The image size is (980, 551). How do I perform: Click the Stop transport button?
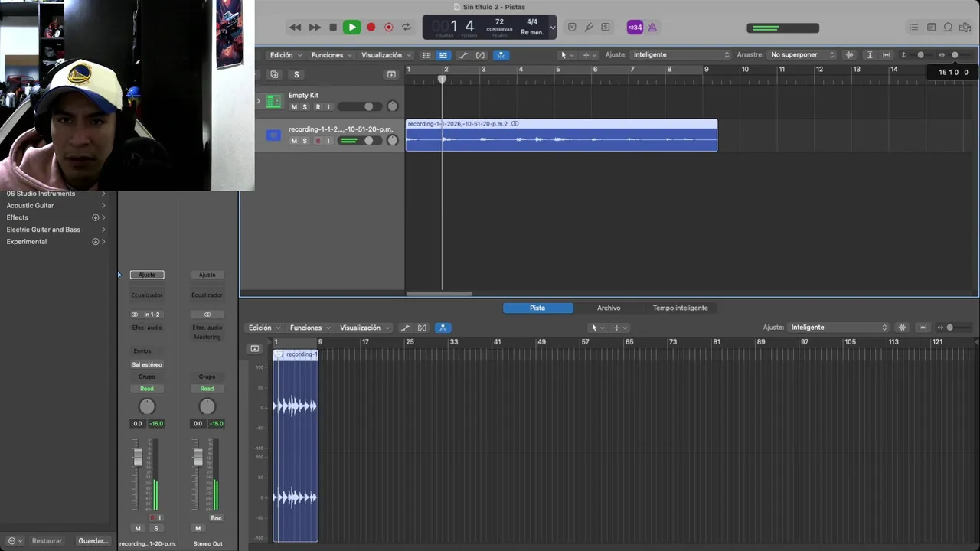pos(333,28)
